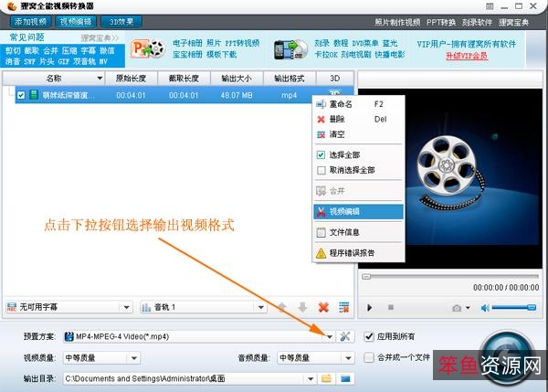Viewport: 548px width, 392px height.
Task: Click the 输出格式 column header
Action: (290, 79)
